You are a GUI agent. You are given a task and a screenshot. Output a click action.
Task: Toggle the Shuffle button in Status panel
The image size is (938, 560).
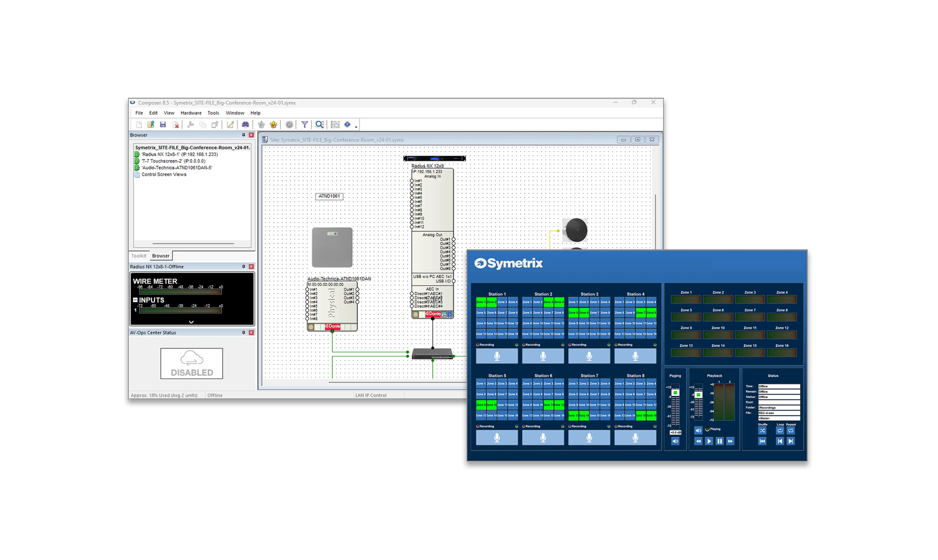762,431
